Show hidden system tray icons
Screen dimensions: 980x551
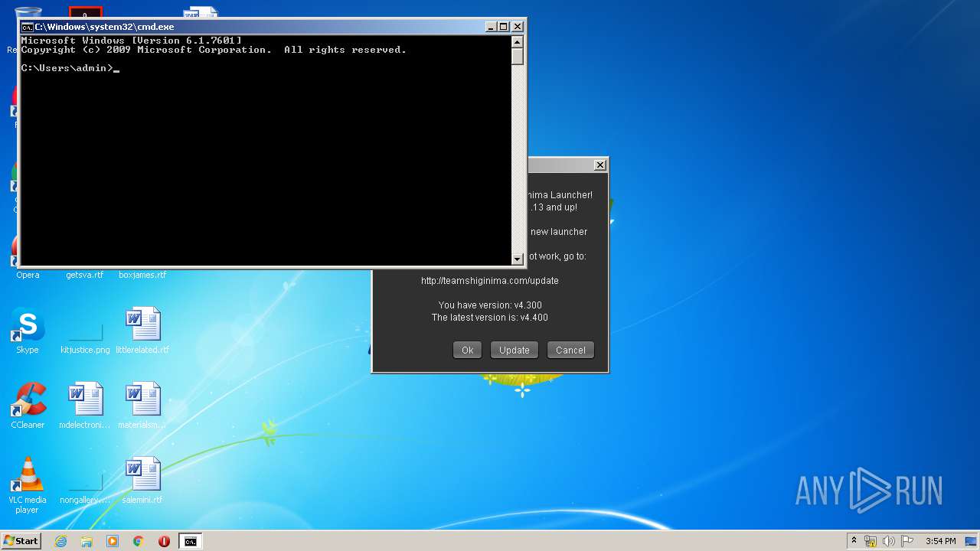[x=854, y=541]
